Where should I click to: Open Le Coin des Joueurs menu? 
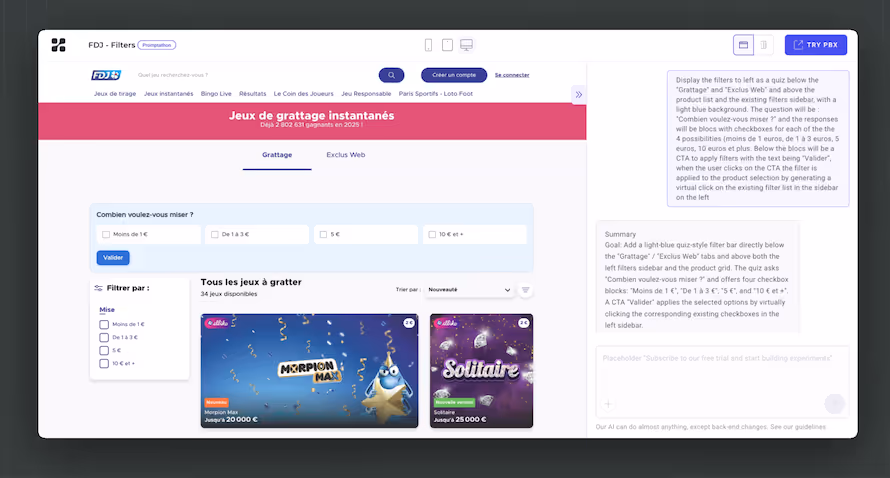(x=304, y=94)
